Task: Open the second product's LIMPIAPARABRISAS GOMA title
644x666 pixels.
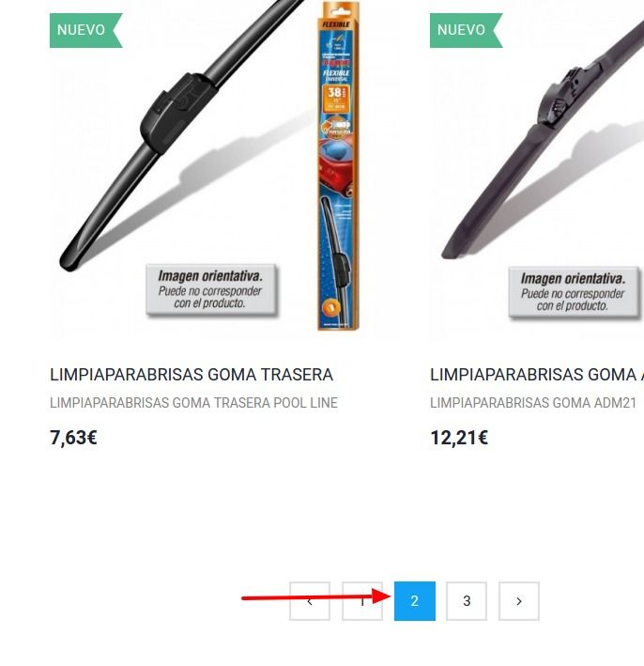Action: 537,375
